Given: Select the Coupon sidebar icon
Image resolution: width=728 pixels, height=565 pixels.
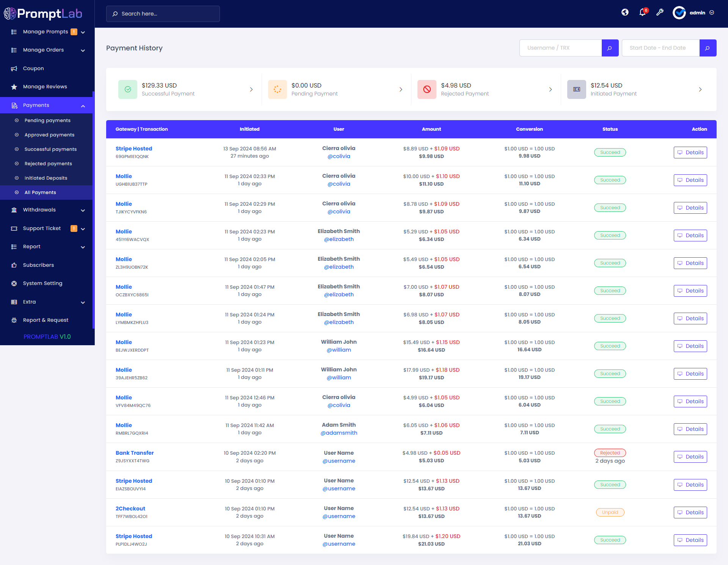Looking at the screenshot, I should (14, 68).
